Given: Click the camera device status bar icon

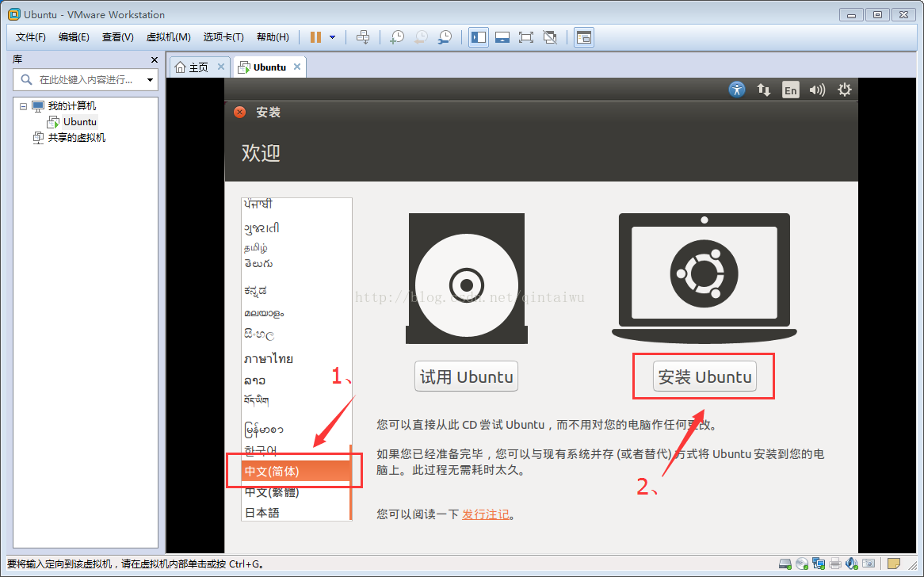Looking at the screenshot, I should [868, 564].
